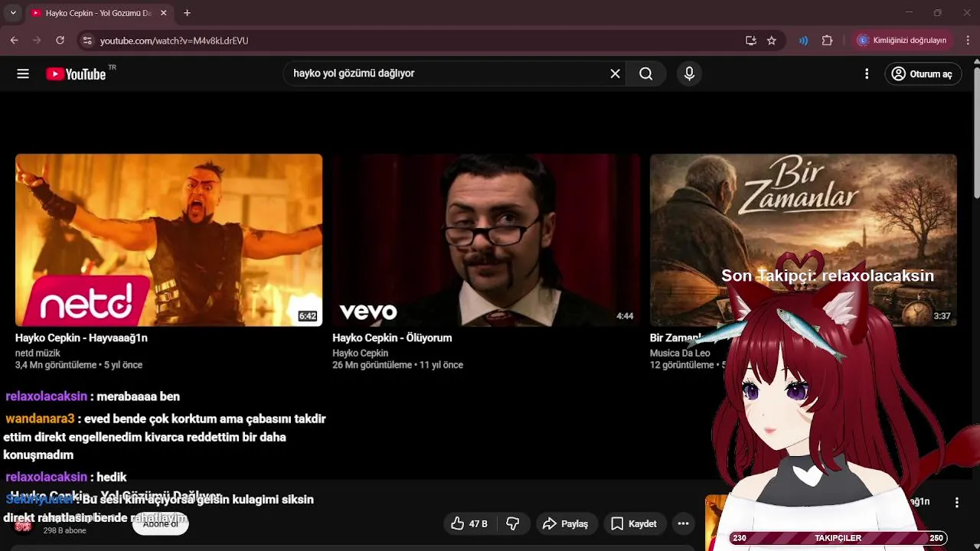
Task: Open more actions ellipsis beside Kaydet
Action: tap(683, 523)
